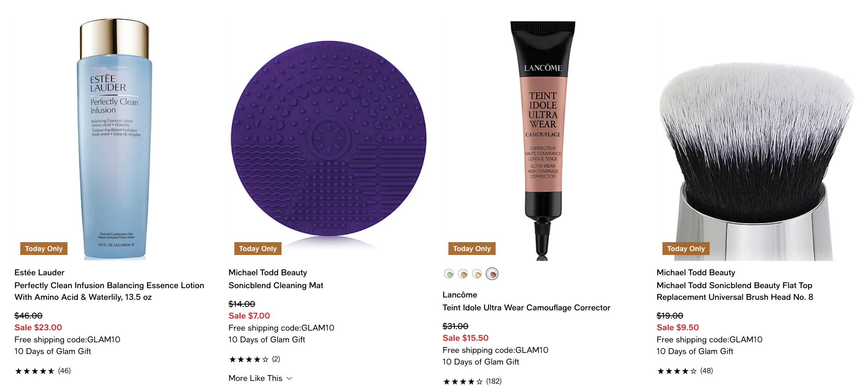Open Estée Lauder Perfectly Clean Infusion product link
The height and width of the screenshot is (386, 868).
pos(109,291)
